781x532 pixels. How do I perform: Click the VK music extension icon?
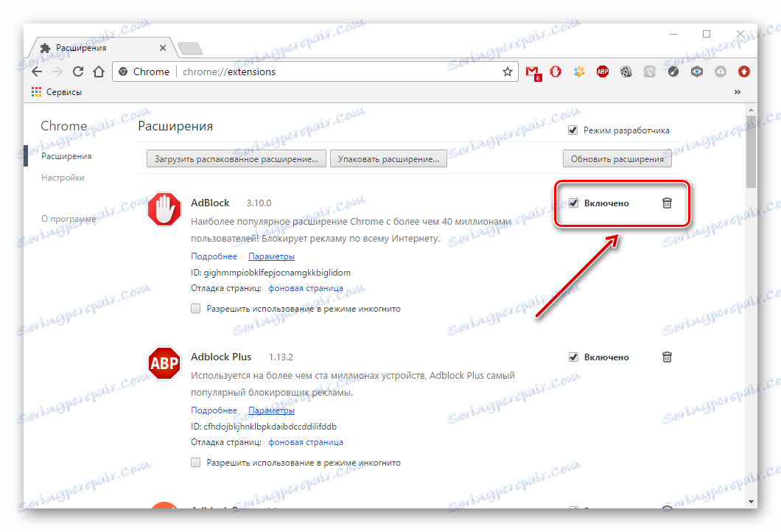tap(650, 71)
